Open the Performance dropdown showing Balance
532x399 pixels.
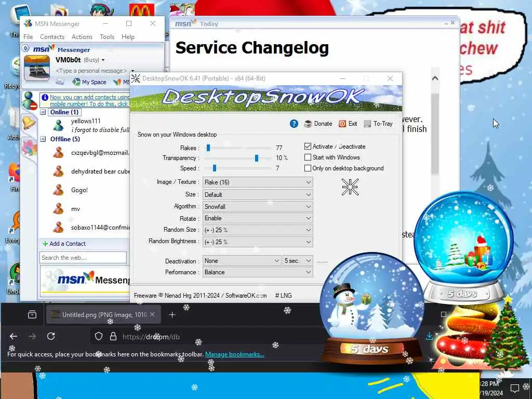click(258, 272)
